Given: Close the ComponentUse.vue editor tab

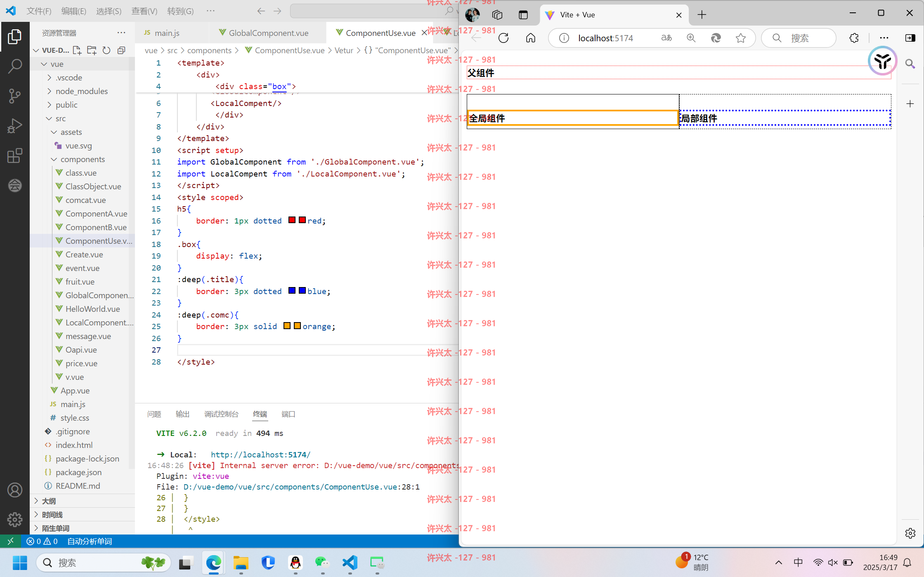Looking at the screenshot, I should tap(424, 33).
